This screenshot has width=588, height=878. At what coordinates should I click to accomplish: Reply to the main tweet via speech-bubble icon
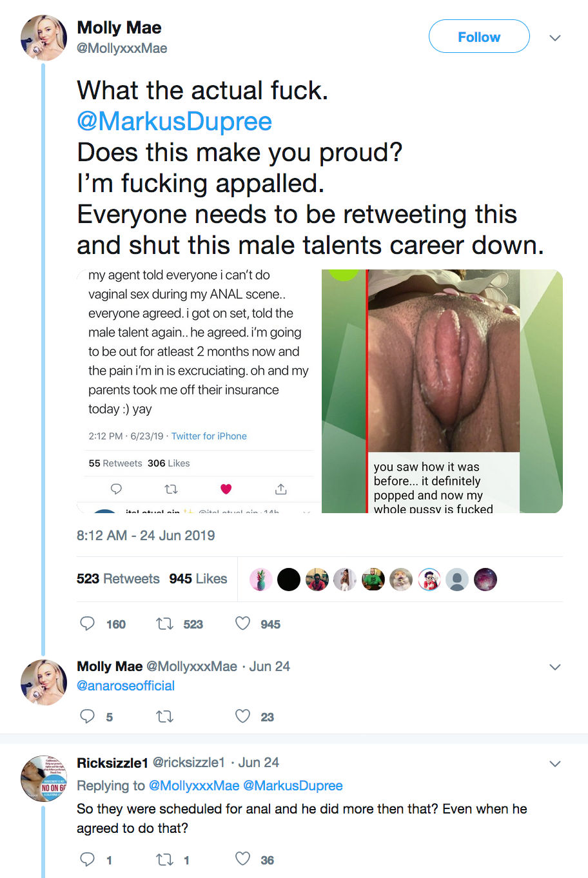click(87, 623)
